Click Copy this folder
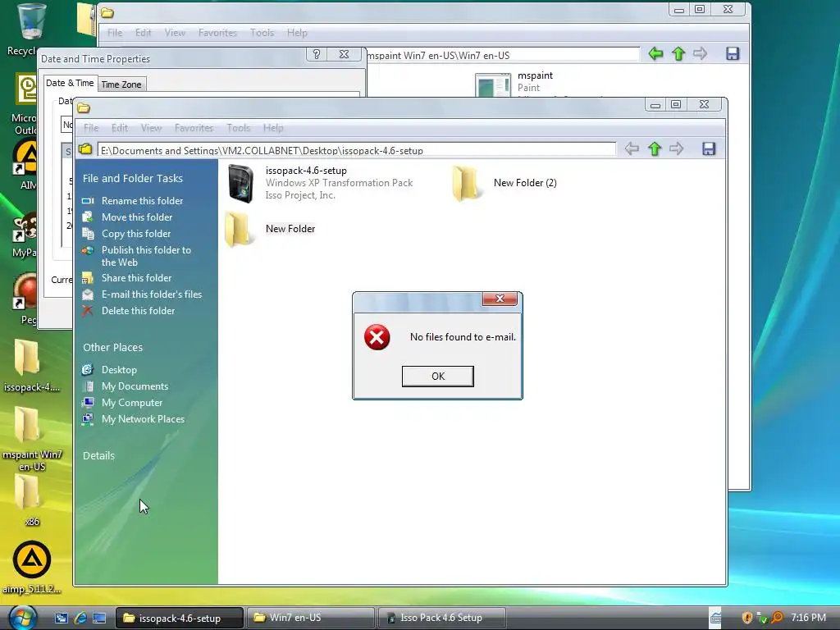This screenshot has width=840, height=630. click(136, 234)
